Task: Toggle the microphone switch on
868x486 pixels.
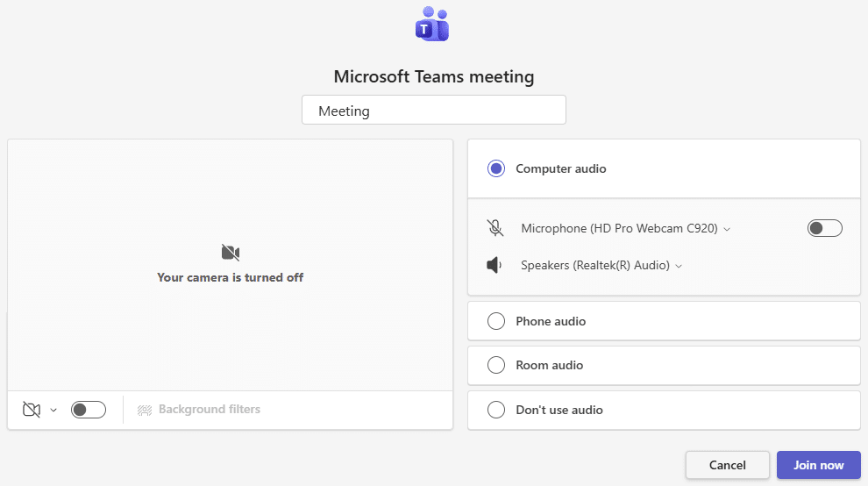Action: pyautogui.click(x=825, y=228)
